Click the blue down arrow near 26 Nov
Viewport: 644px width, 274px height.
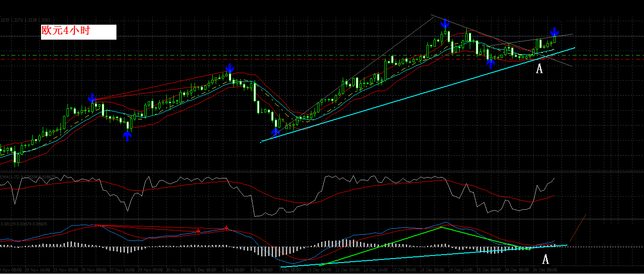[x=92, y=98]
